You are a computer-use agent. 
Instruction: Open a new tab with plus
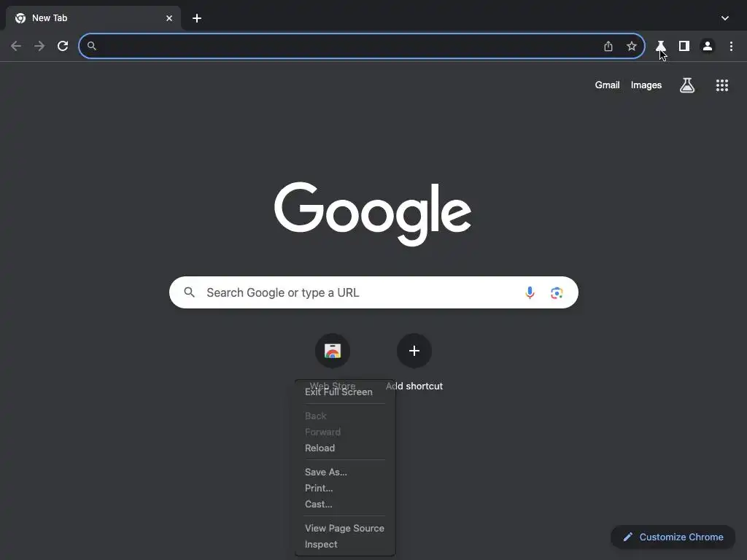(197, 18)
